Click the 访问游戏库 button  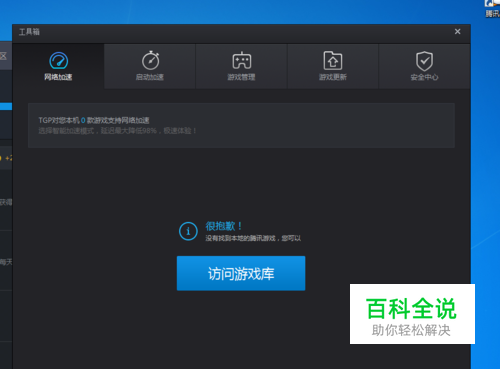pyautogui.click(x=241, y=273)
